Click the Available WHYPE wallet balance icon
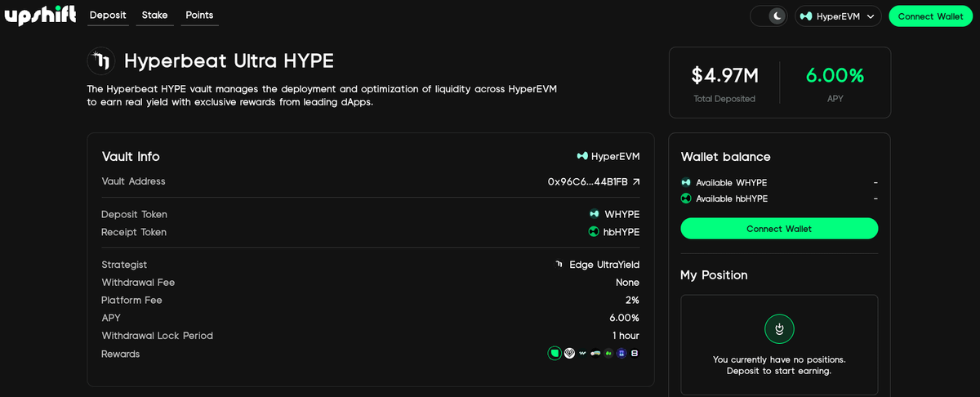This screenshot has width=980, height=397. point(686,183)
